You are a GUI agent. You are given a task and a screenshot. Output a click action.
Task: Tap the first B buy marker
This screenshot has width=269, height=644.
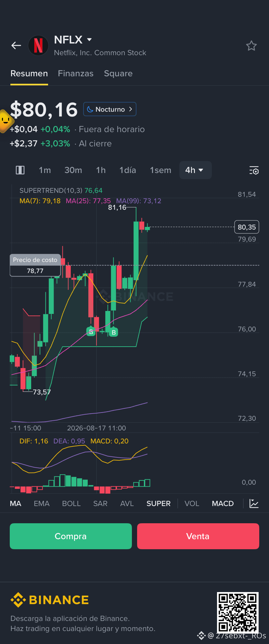[x=91, y=331]
